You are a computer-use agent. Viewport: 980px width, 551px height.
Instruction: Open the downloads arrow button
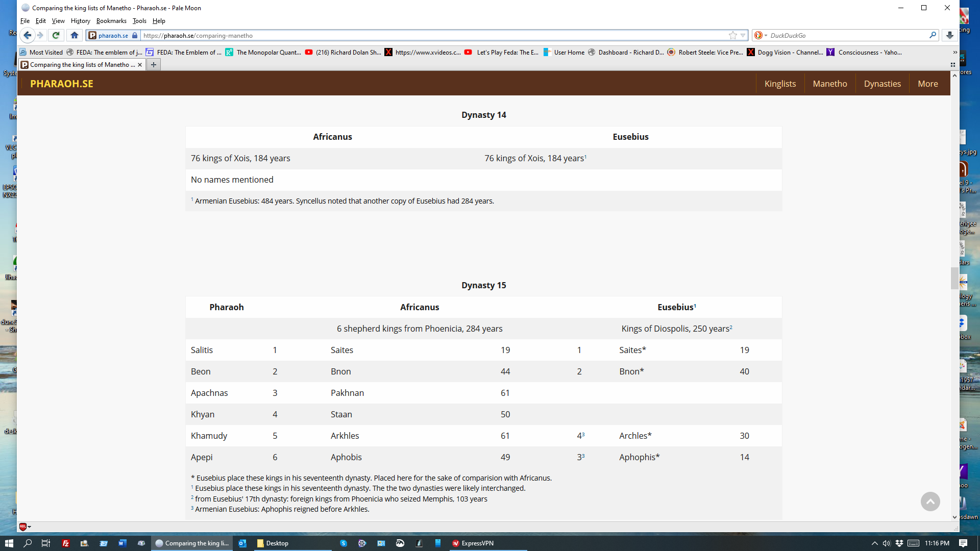click(950, 35)
